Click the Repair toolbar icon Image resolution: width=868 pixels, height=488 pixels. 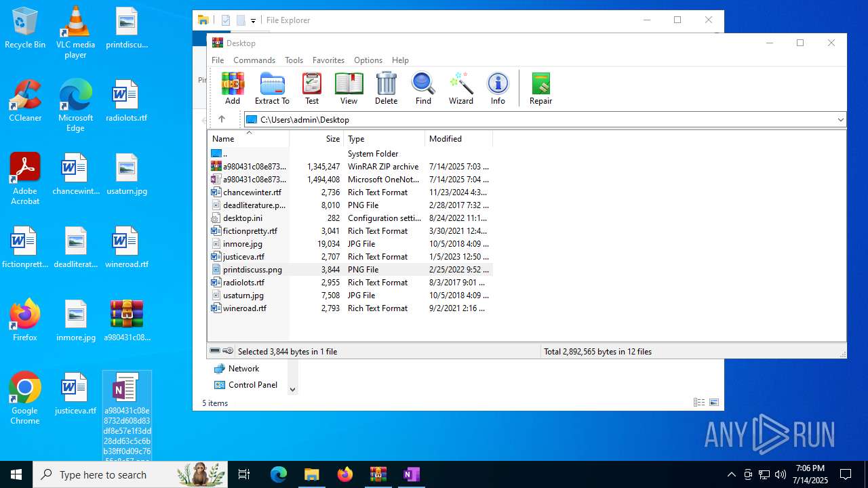[x=540, y=89]
